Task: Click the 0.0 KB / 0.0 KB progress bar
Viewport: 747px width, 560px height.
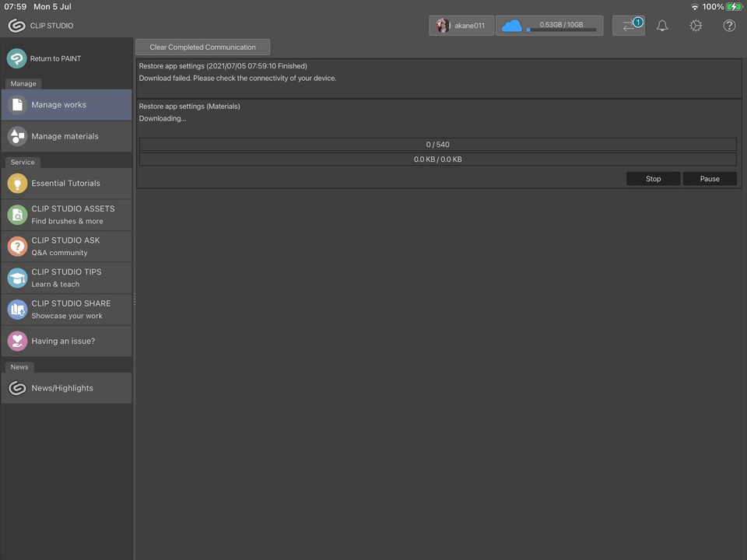Action: pyautogui.click(x=438, y=159)
